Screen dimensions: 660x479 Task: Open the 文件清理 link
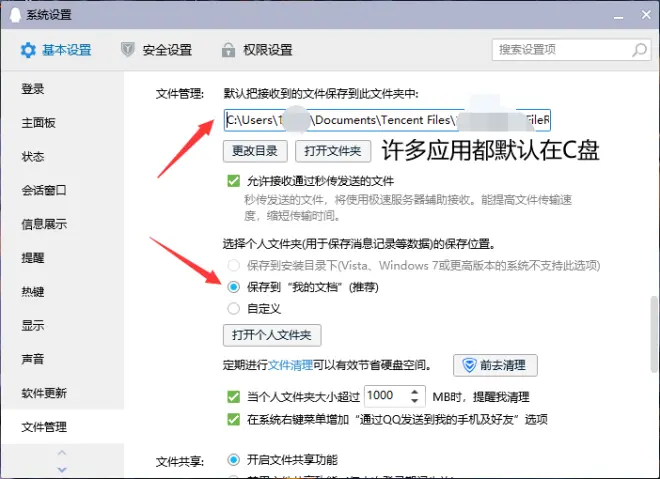pos(290,365)
